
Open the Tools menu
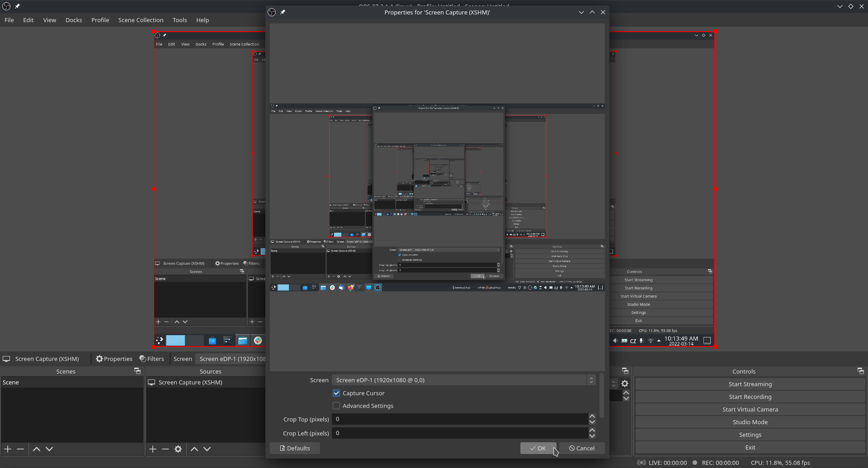(179, 20)
